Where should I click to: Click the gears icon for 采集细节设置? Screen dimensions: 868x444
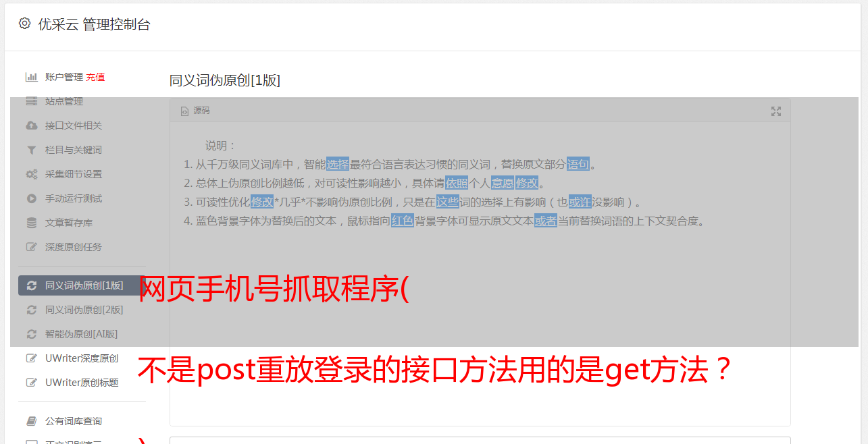point(31,174)
